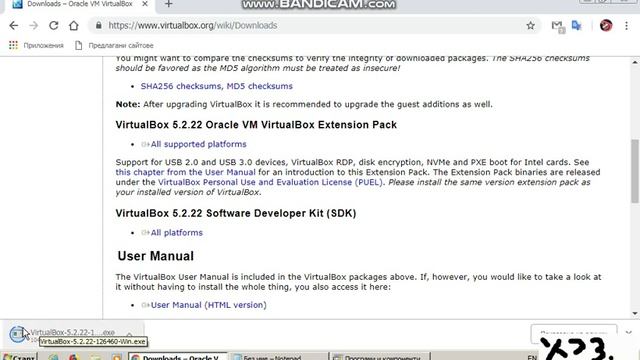
Task: Open the Google Translate extension icon
Action: (577, 25)
